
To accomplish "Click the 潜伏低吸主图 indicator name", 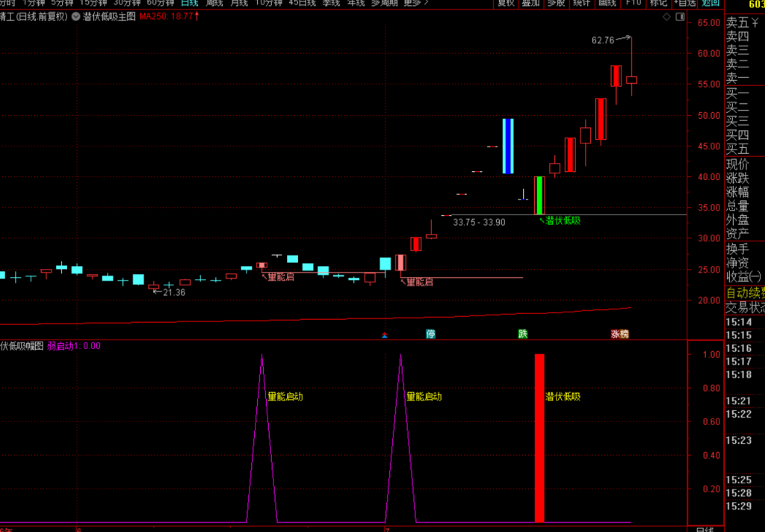I will (x=109, y=16).
